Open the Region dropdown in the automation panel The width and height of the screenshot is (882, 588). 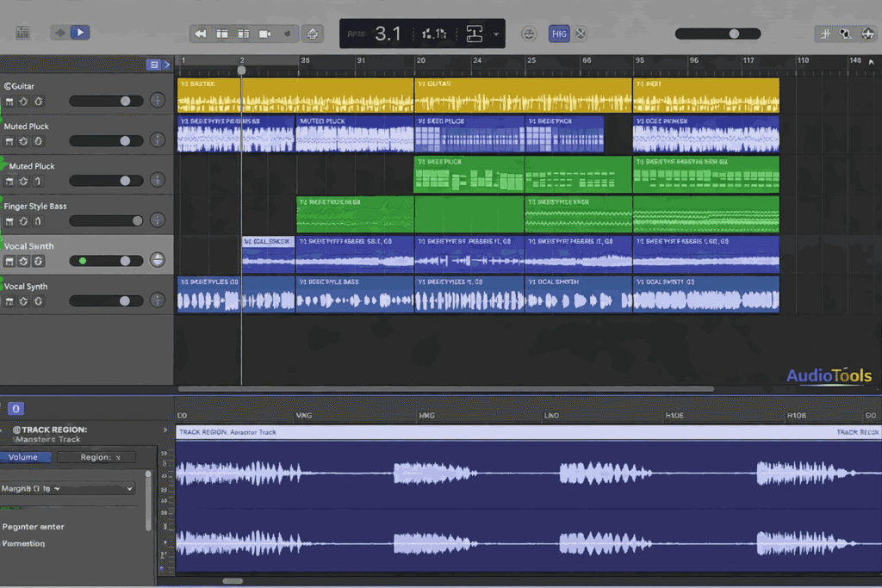[96, 457]
